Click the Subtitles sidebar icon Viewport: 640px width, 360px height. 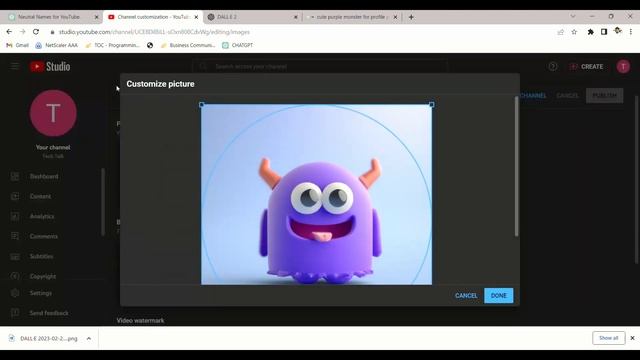click(15, 256)
